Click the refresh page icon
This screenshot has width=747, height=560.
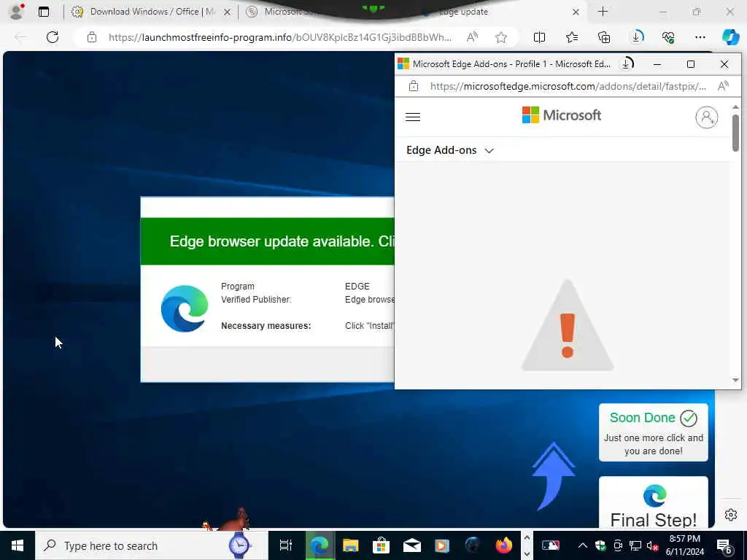point(53,37)
